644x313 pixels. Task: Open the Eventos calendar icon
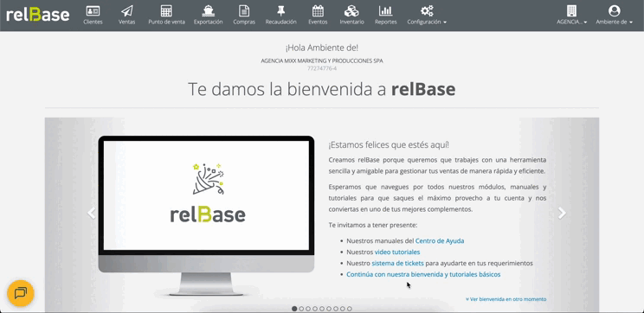[x=318, y=11]
